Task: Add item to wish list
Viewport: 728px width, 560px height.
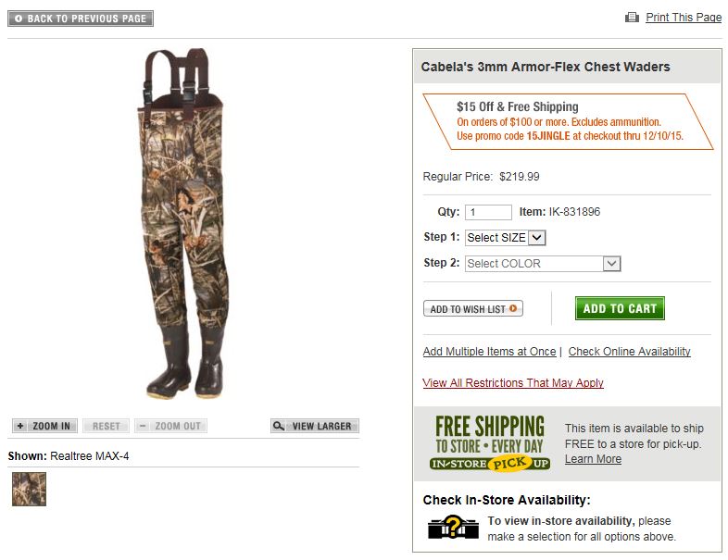Action: click(473, 309)
